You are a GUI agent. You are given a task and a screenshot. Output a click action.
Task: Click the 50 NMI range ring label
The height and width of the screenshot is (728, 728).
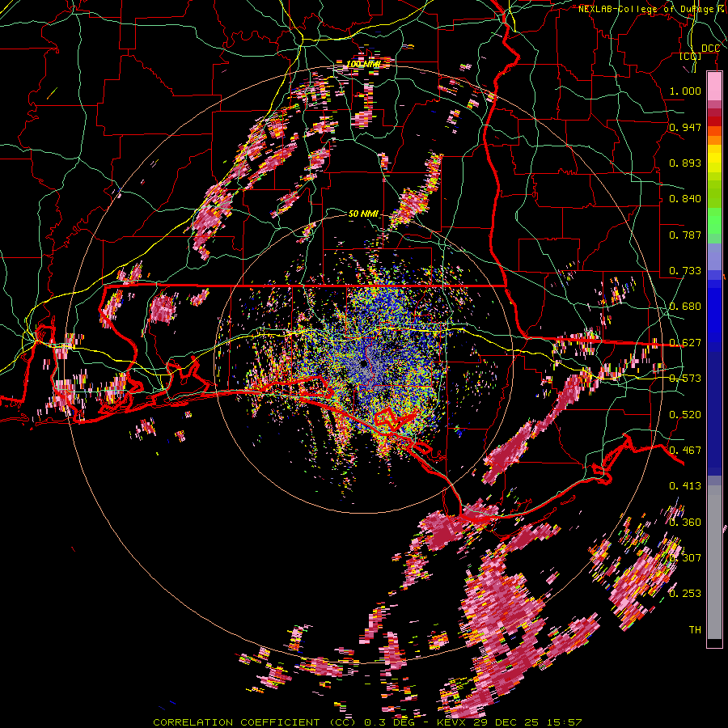[363, 214]
